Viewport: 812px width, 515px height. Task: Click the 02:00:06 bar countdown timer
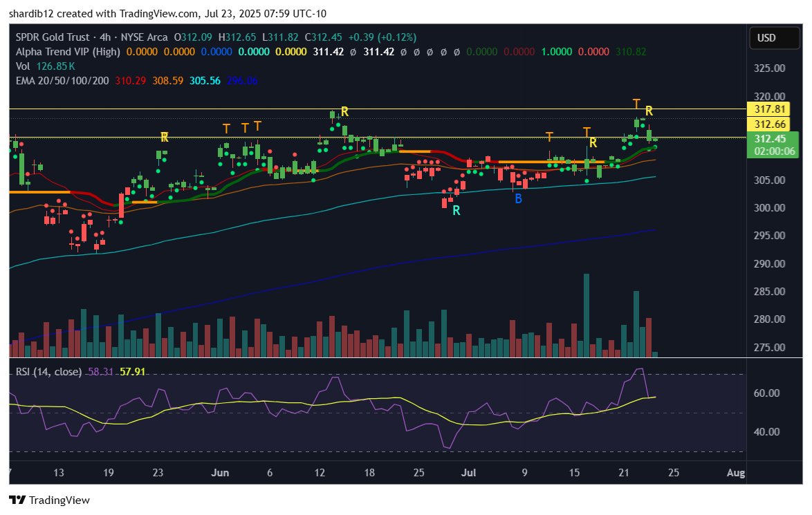click(x=774, y=151)
